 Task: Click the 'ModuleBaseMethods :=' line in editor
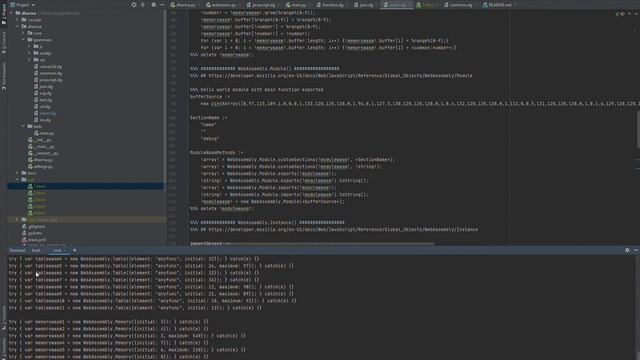coord(216,153)
